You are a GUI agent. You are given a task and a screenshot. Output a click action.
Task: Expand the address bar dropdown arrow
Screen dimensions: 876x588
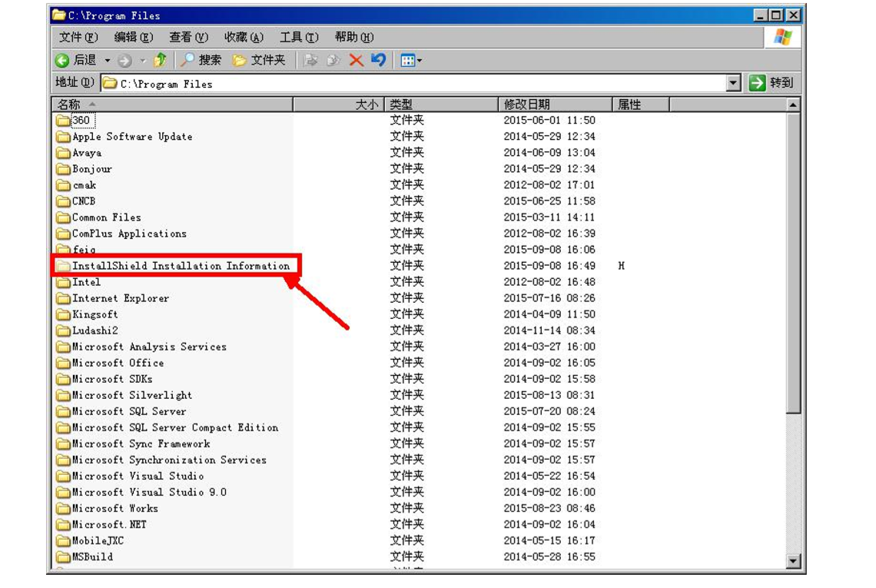pos(734,83)
